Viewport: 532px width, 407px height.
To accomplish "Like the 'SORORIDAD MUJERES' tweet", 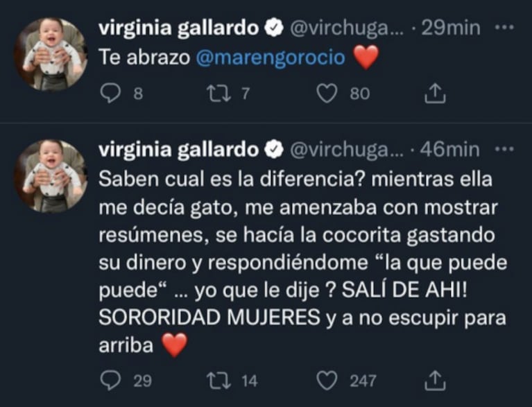I will pos(327,379).
